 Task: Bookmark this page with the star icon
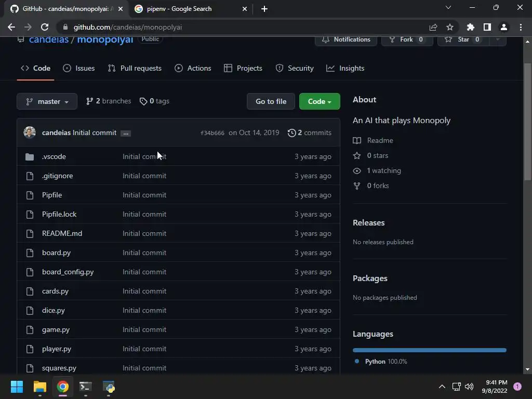pyautogui.click(x=450, y=27)
